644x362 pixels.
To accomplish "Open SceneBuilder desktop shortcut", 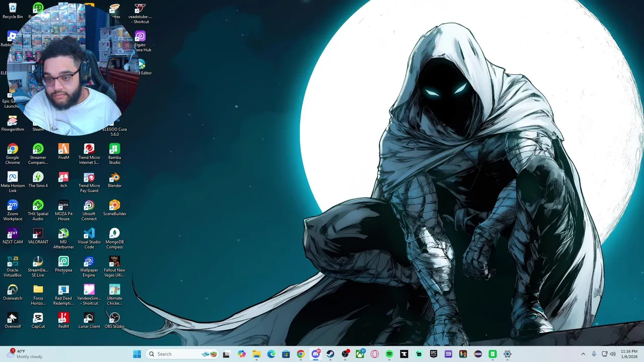I will pyautogui.click(x=115, y=208).
